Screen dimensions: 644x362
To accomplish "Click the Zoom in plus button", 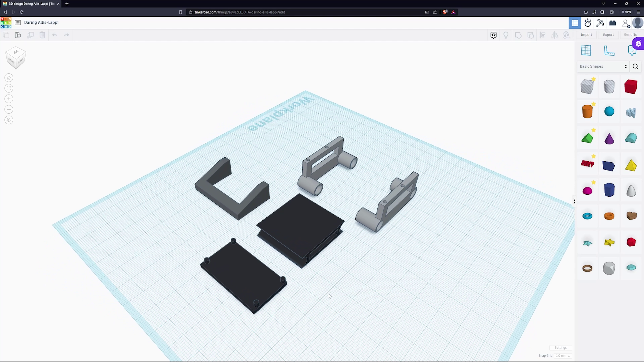I will (x=9, y=99).
